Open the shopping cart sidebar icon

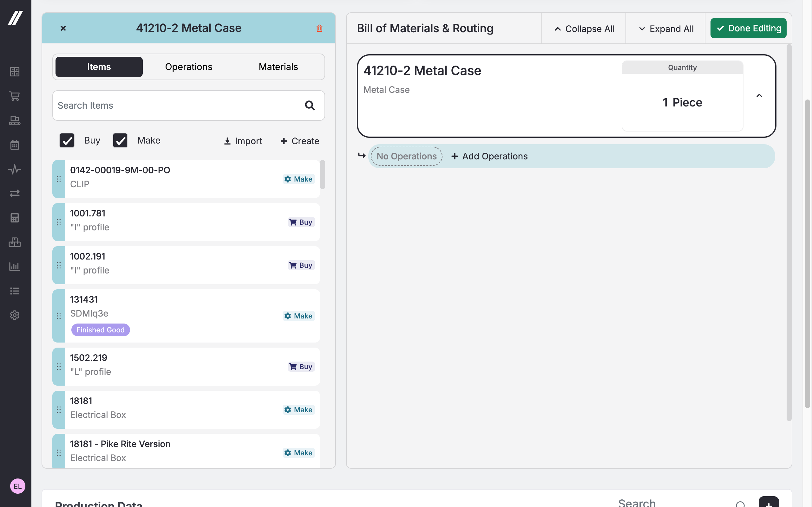pyautogui.click(x=14, y=96)
